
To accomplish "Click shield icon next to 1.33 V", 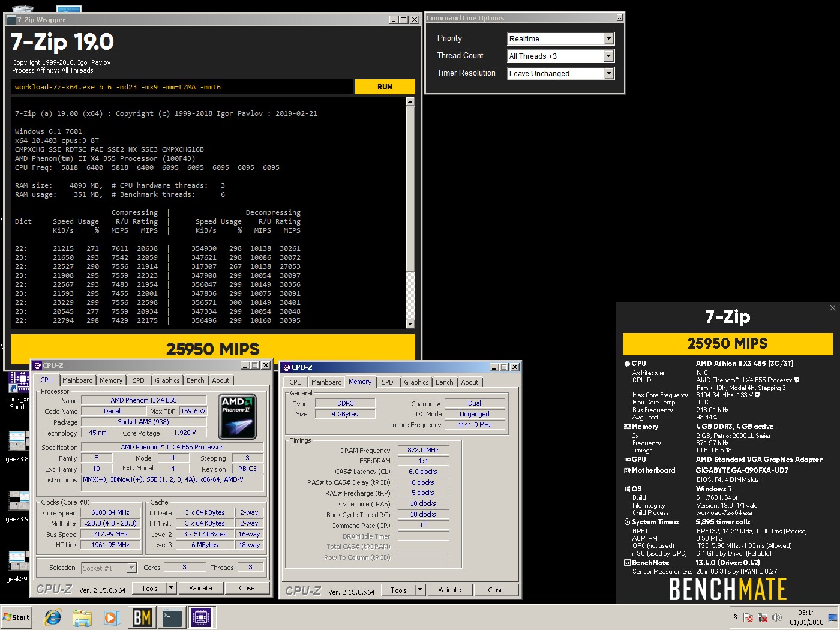I will pos(757,395).
